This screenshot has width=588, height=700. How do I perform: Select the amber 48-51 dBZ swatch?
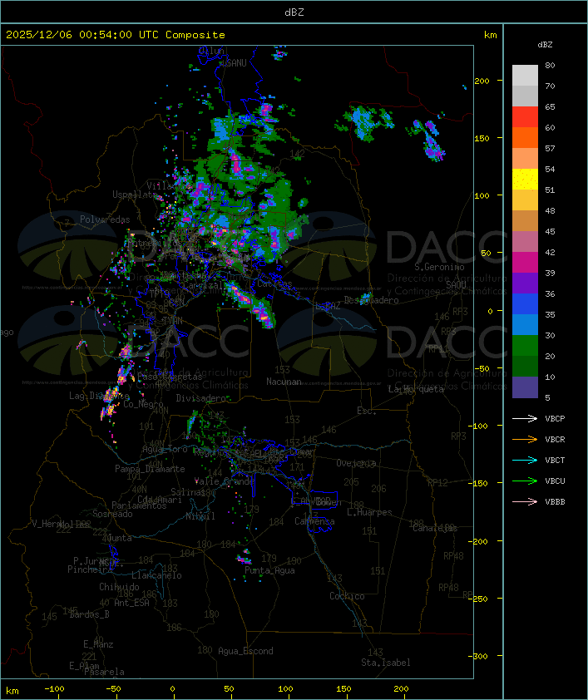click(525, 200)
